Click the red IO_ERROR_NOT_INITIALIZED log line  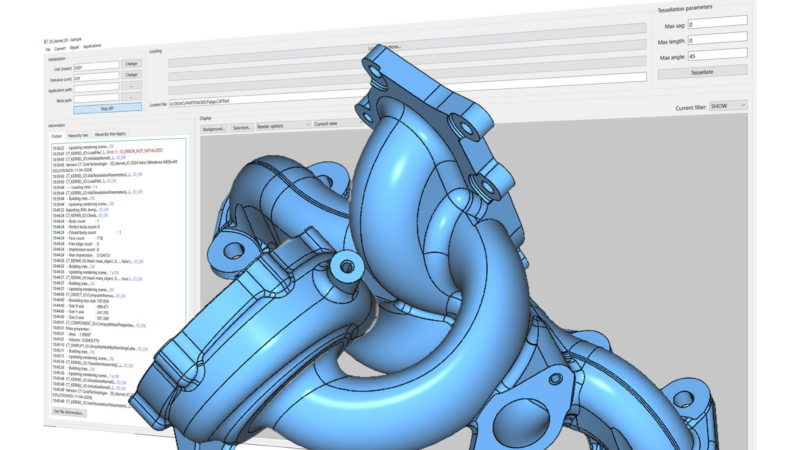coord(108,152)
